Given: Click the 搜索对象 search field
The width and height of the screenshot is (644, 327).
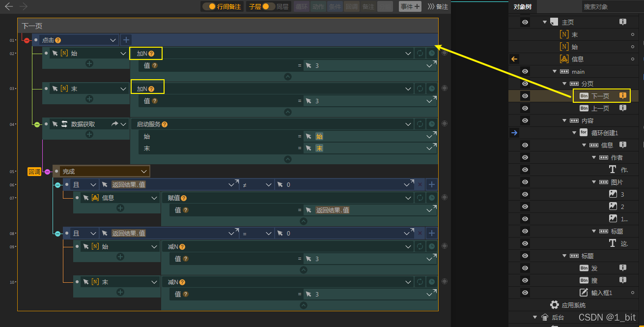Looking at the screenshot, I should (x=609, y=7).
